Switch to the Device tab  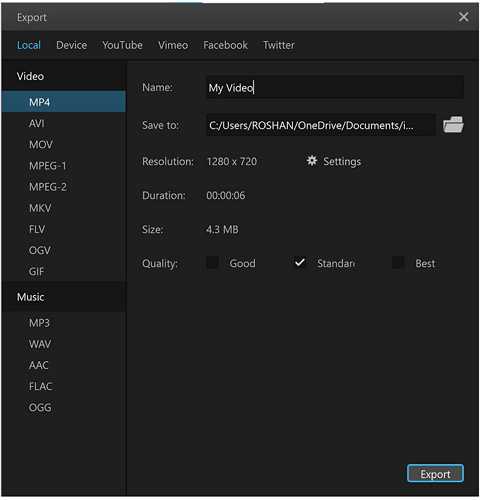pos(72,45)
